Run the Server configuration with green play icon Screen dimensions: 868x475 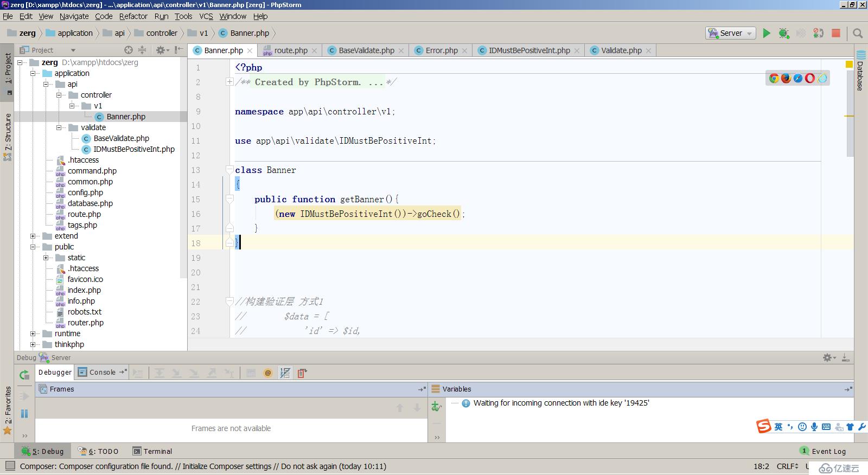click(767, 33)
